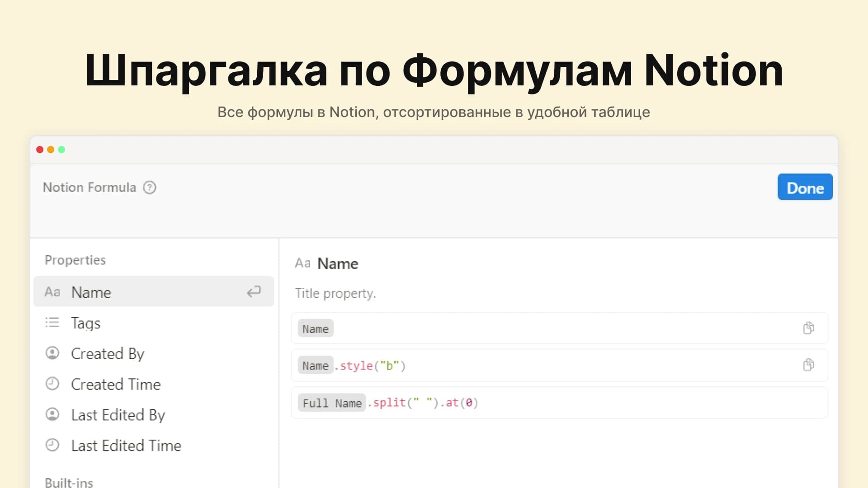868x488 pixels.
Task: Select the Created By property
Action: pyautogui.click(x=154, y=353)
